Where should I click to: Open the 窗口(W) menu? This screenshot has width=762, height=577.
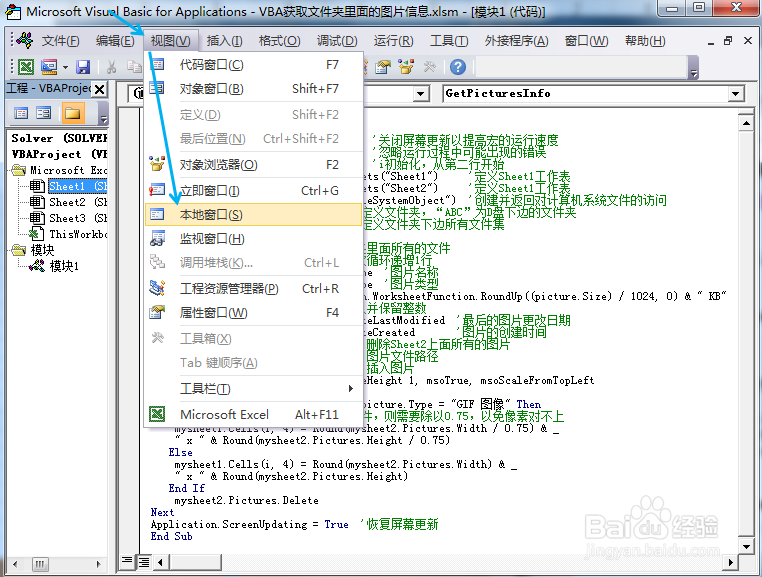click(x=586, y=41)
